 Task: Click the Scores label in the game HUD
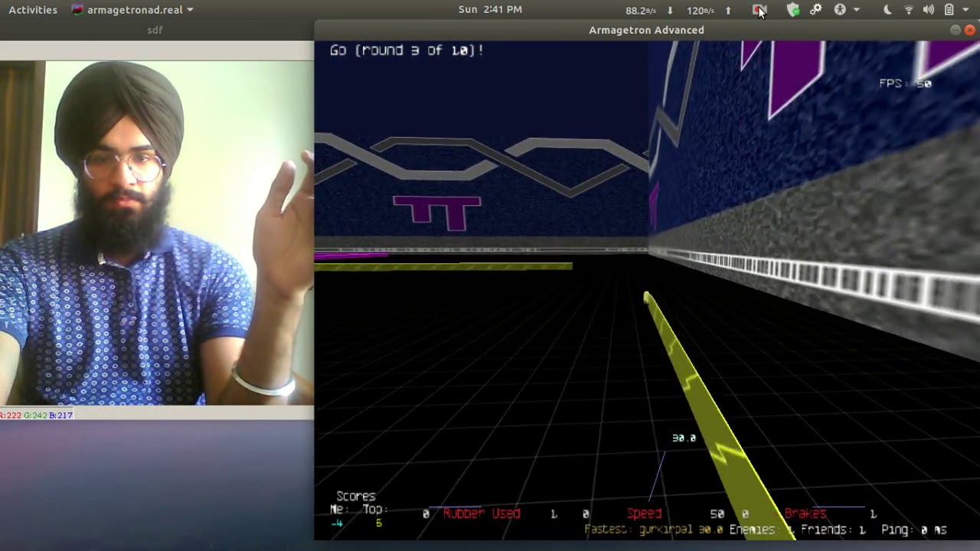coord(356,496)
